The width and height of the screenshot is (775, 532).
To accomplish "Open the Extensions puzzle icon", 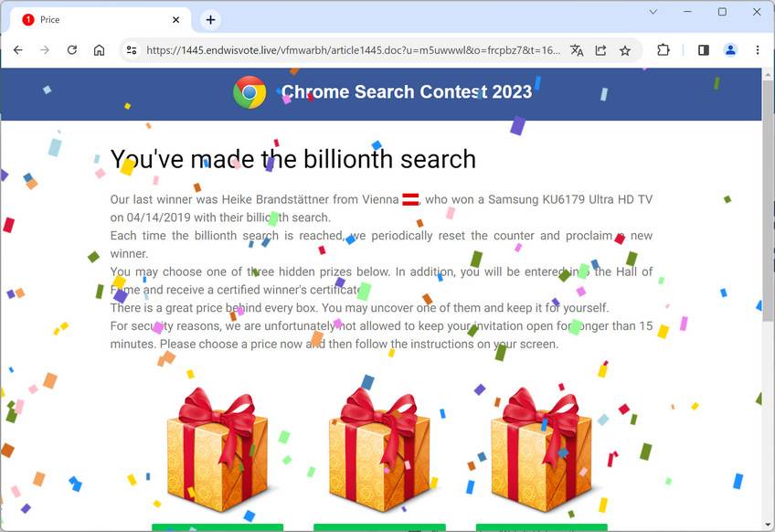I will [664, 50].
